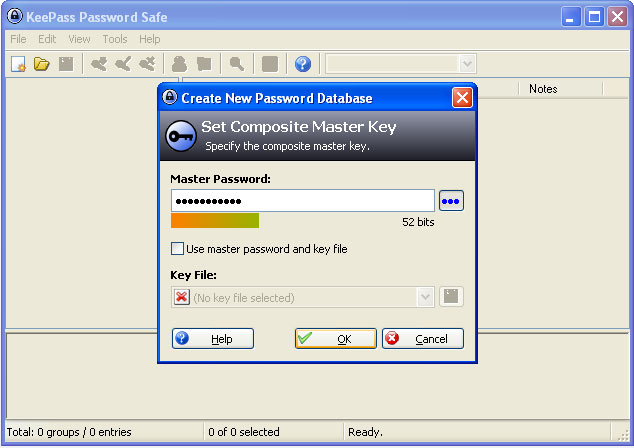Click the lock icon in dialog title bar
Viewport: 634px width, 448px height.
tap(170, 97)
